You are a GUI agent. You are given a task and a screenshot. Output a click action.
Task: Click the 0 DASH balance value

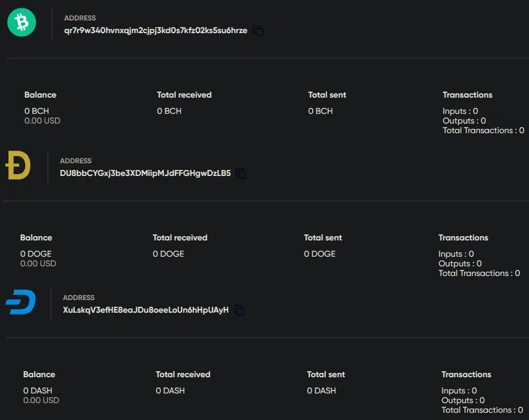click(37, 390)
